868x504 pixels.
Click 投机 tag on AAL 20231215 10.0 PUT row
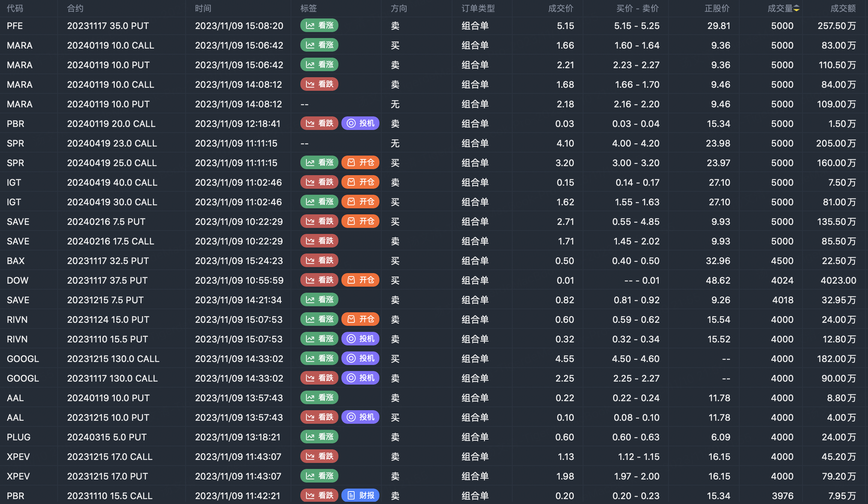tap(360, 417)
